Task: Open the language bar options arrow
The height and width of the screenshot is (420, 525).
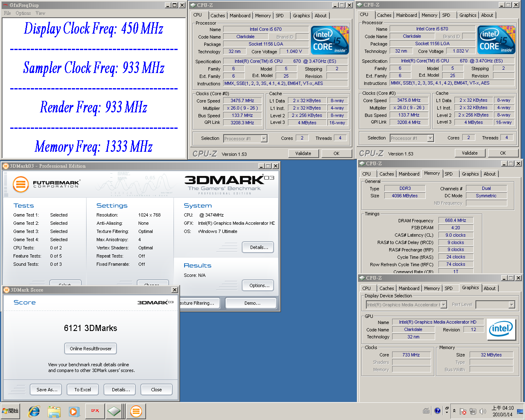Action: tap(447, 412)
